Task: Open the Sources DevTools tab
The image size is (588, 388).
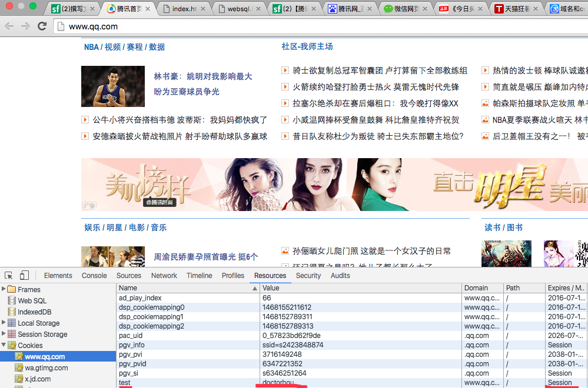Action: tap(129, 275)
